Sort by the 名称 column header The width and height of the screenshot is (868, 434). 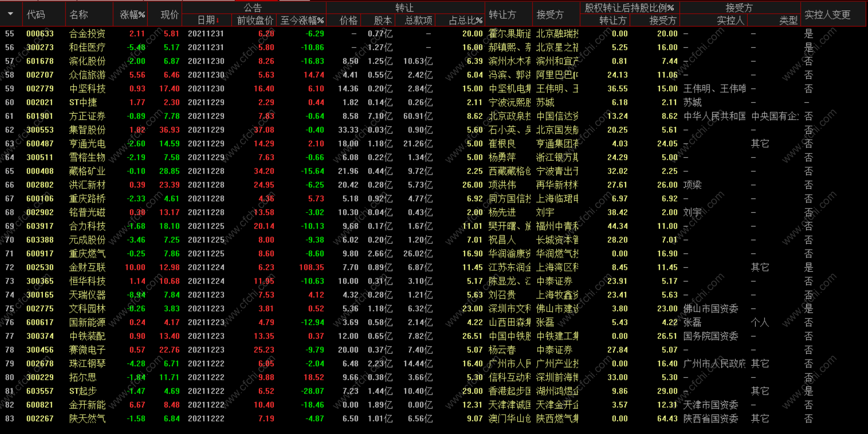[79, 15]
